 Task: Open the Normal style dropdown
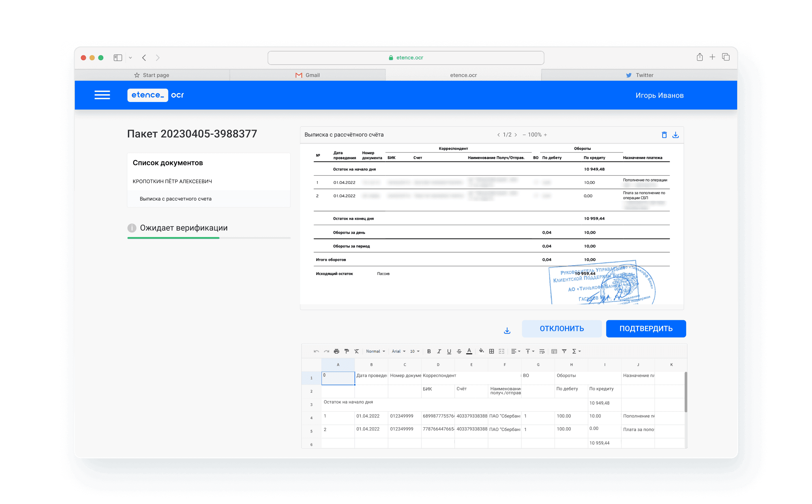click(x=375, y=351)
